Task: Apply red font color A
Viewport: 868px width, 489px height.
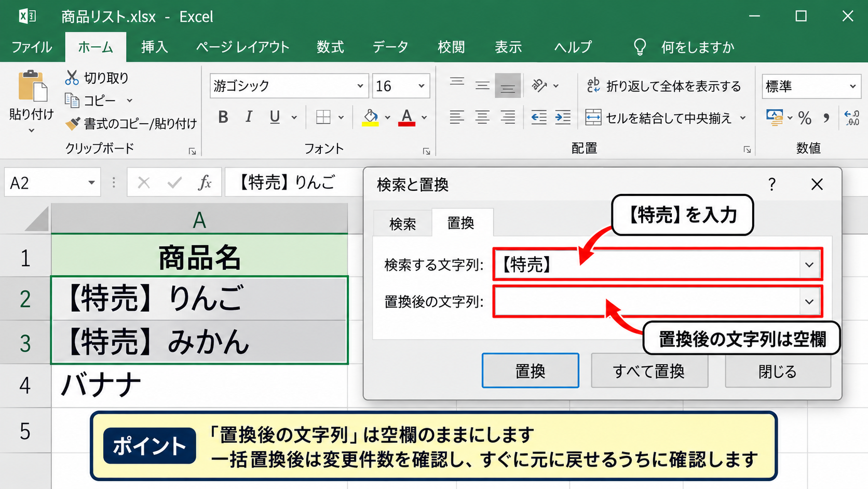Action: pyautogui.click(x=406, y=118)
